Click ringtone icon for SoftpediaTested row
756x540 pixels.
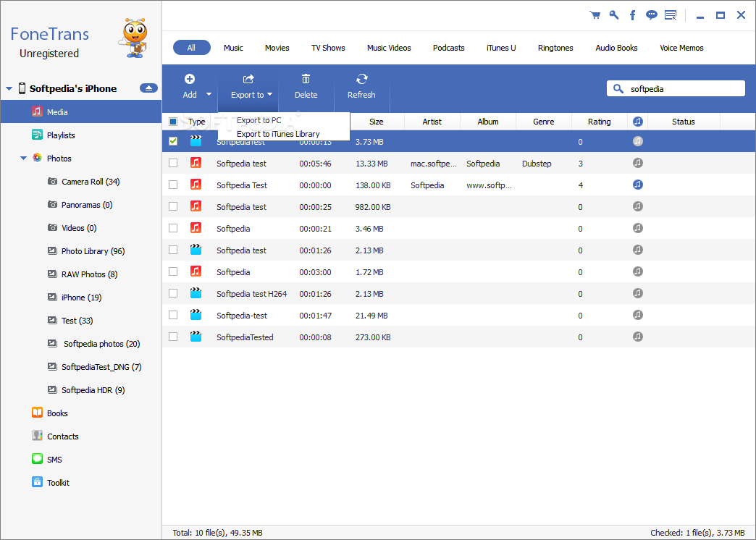(x=637, y=337)
